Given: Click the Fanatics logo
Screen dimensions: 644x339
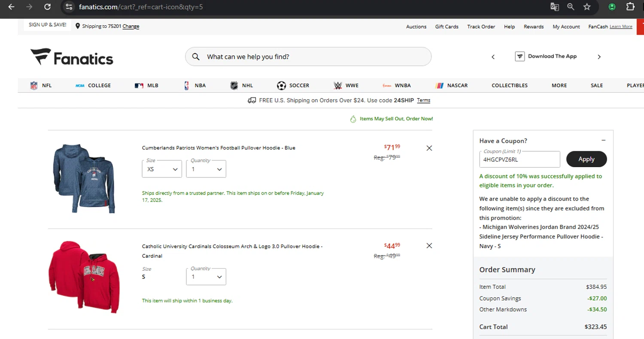Looking at the screenshot, I should (72, 57).
